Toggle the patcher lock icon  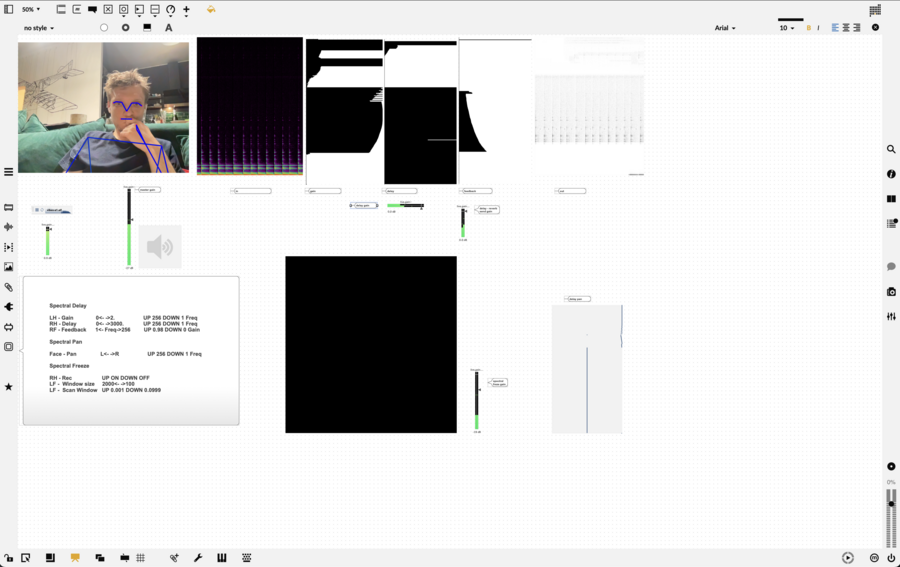click(9, 558)
